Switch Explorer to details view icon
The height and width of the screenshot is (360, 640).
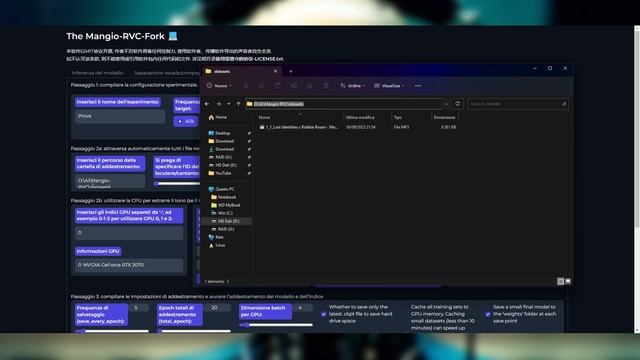pyautogui.click(x=560, y=281)
